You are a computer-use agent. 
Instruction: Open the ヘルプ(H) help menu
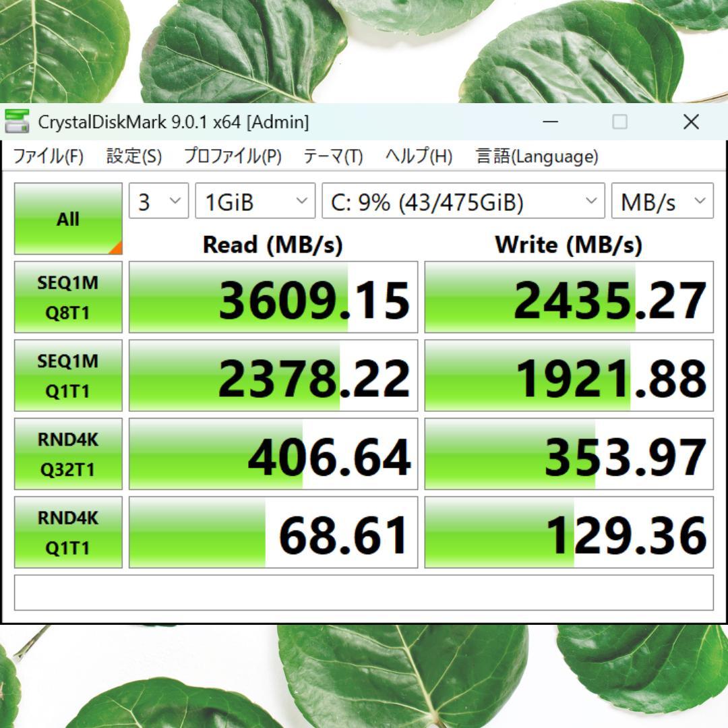[x=419, y=157]
